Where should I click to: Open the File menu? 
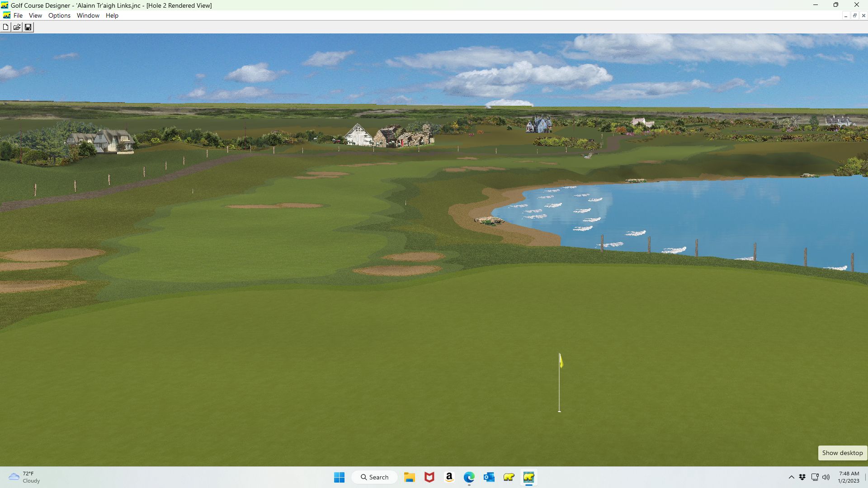[x=18, y=15]
